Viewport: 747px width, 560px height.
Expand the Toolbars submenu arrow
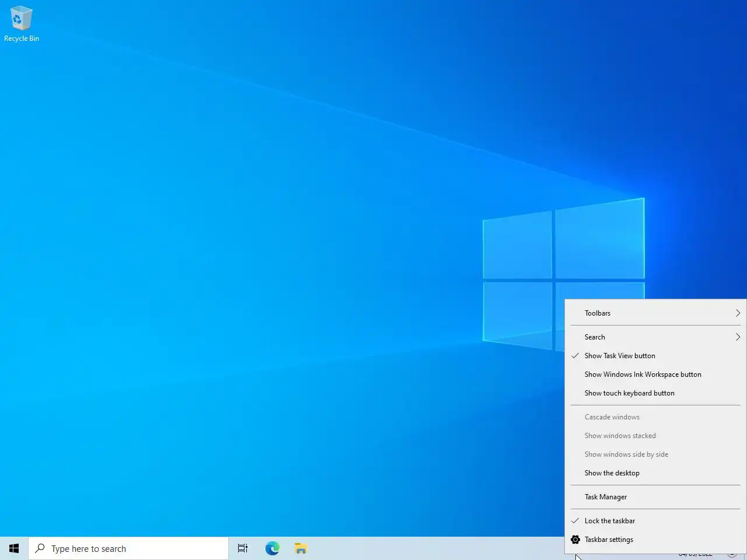738,313
